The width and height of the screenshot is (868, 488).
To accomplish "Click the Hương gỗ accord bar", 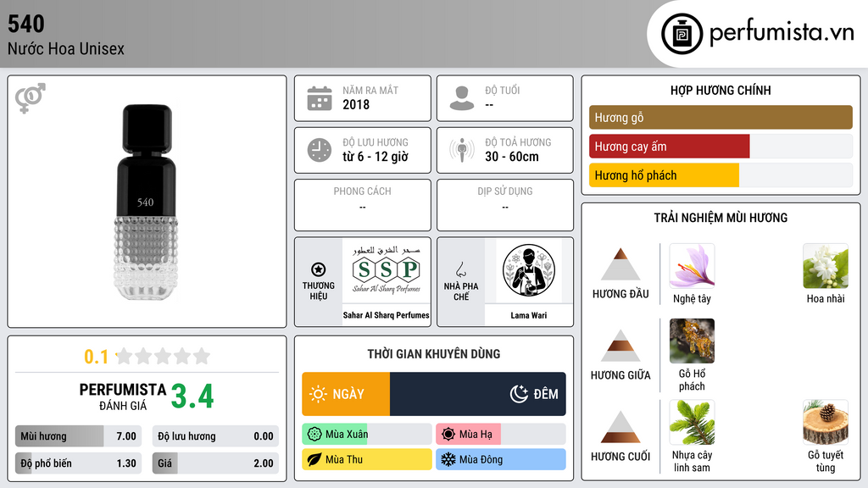I will coord(721,117).
